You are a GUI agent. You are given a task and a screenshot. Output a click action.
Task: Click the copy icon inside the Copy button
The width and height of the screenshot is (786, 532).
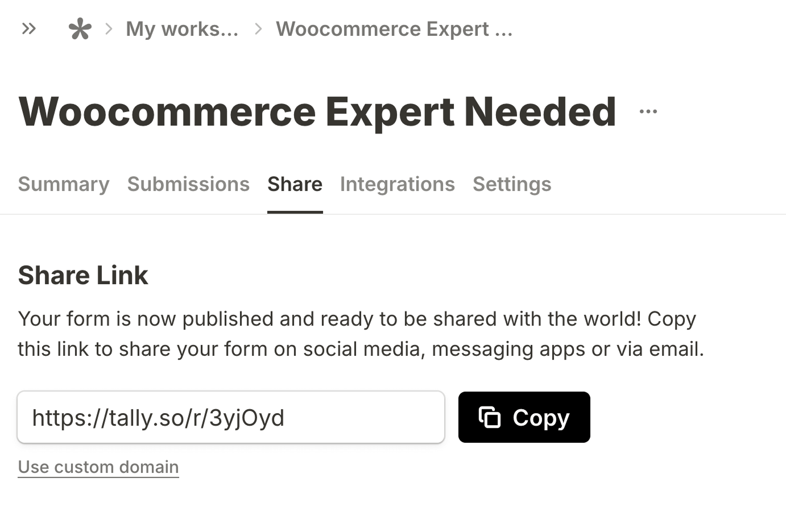tap(489, 417)
